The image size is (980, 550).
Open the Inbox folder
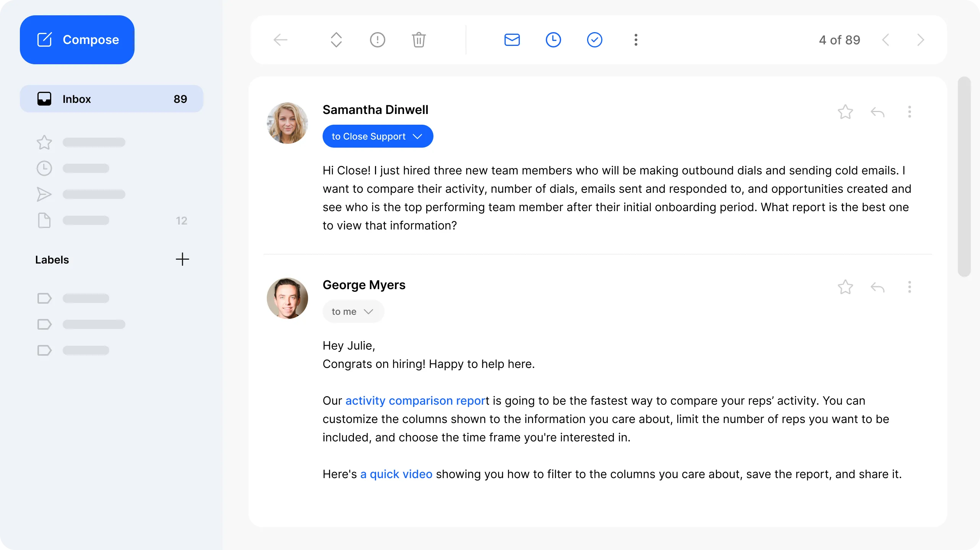[112, 99]
